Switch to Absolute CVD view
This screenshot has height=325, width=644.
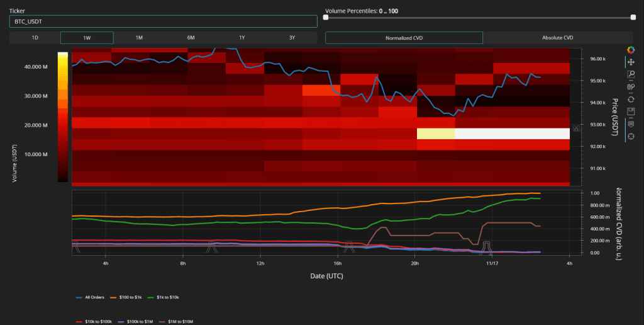(x=557, y=38)
